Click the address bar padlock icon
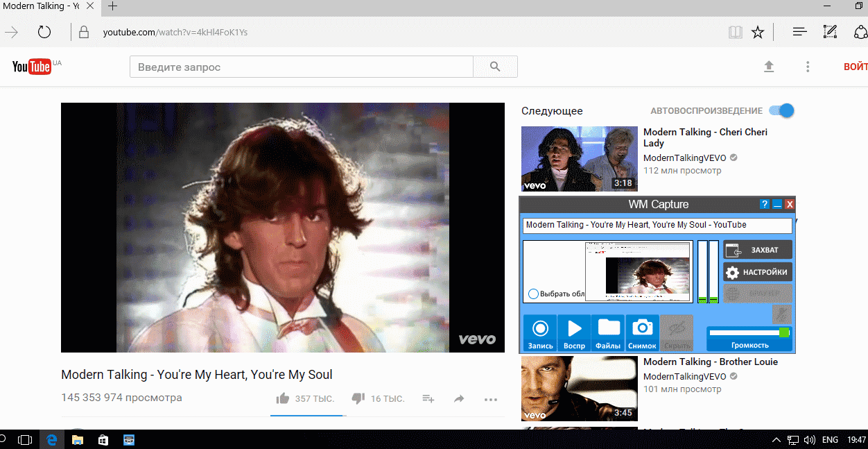The image size is (868, 449). (x=84, y=32)
